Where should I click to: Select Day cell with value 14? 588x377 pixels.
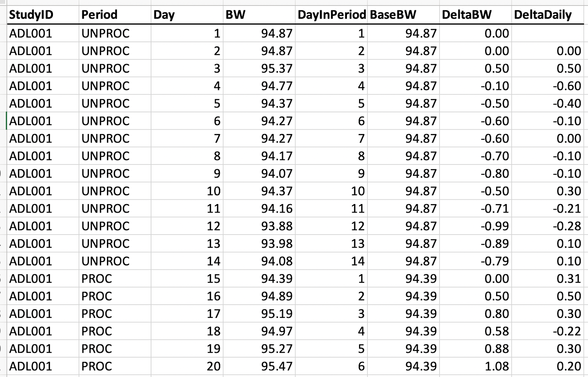pyautogui.click(x=187, y=261)
